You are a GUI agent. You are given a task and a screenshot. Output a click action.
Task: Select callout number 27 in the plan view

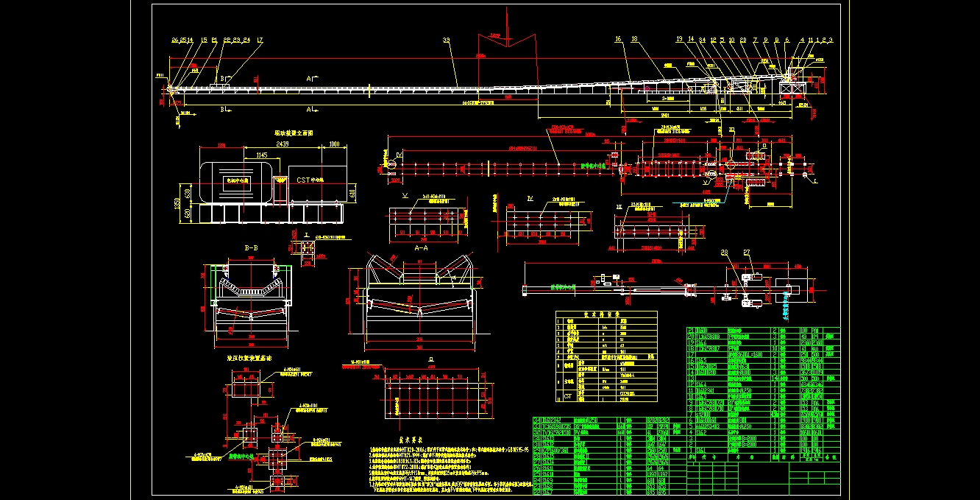pyautogui.click(x=746, y=253)
